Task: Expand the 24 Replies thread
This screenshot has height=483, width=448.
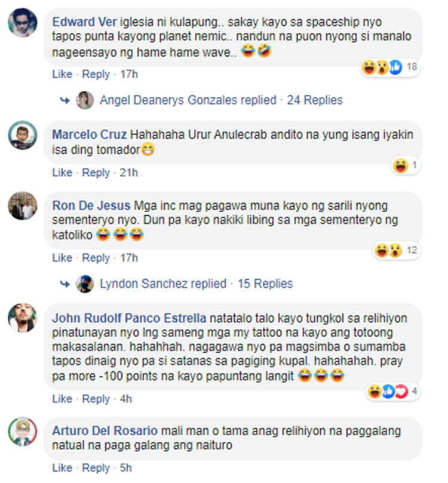Action: click(315, 100)
